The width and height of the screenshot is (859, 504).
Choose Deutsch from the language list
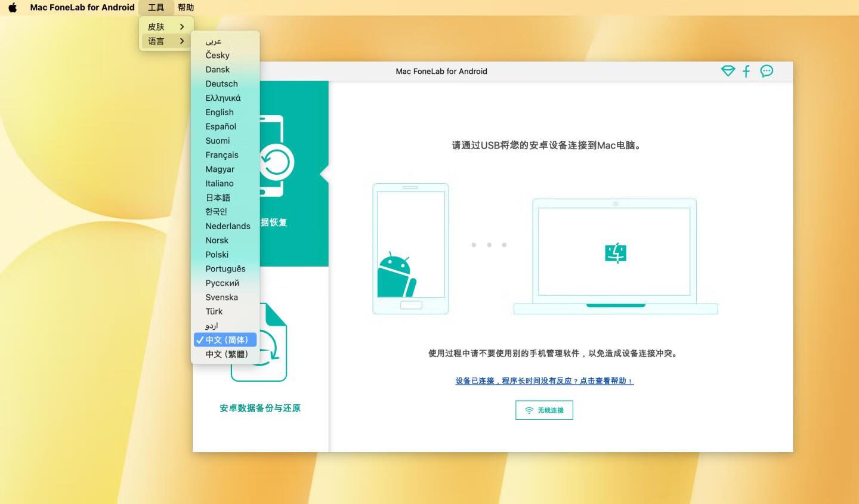(x=221, y=84)
